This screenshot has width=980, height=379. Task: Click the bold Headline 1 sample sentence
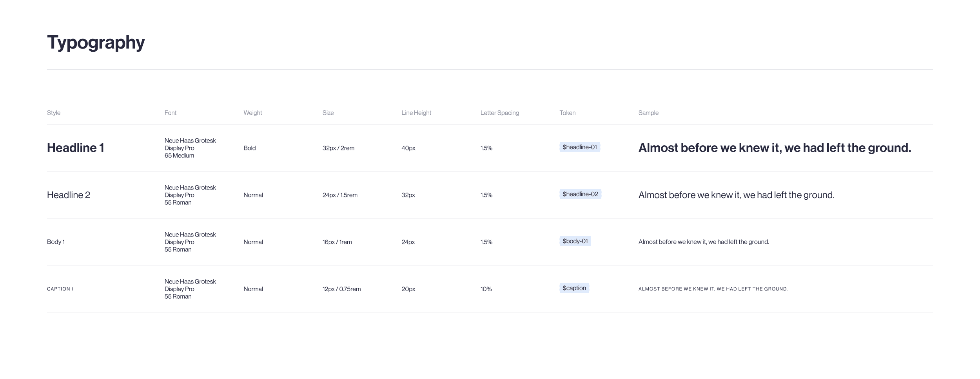[x=775, y=148]
